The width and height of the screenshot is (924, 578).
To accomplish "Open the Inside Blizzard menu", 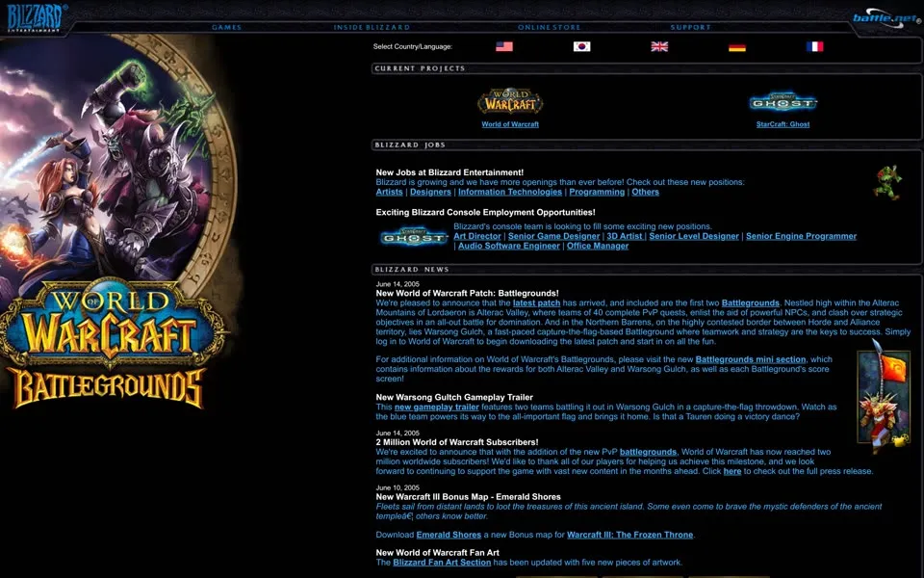I will point(372,27).
